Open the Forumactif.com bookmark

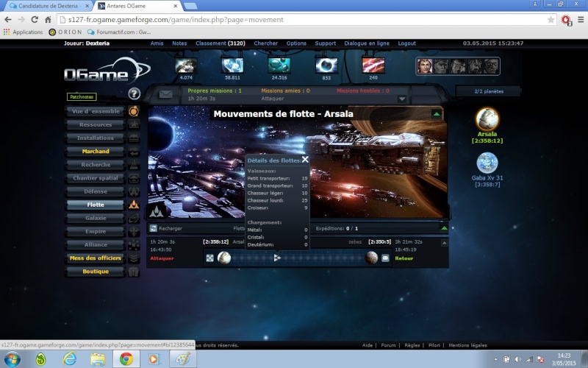[x=119, y=32]
